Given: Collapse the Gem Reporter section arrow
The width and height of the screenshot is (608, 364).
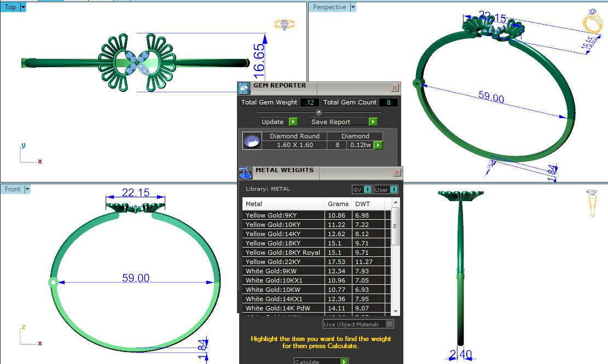Looking at the screenshot, I should pos(319,112).
